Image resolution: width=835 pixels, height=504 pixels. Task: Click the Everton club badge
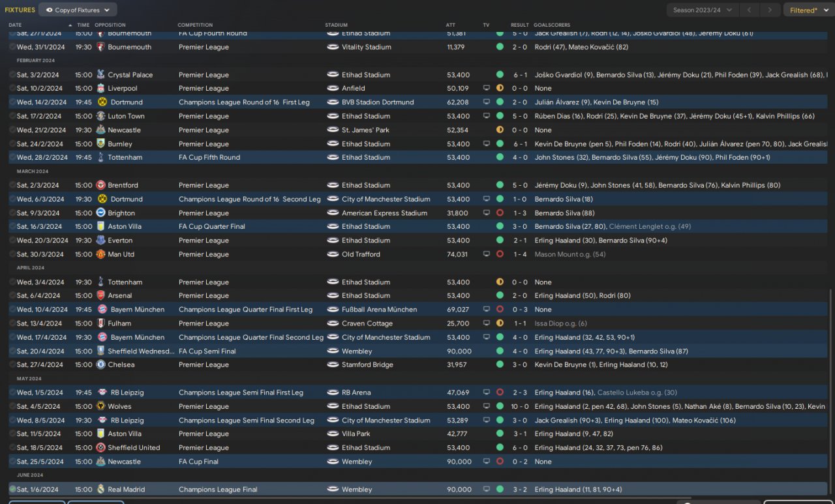pyautogui.click(x=100, y=241)
